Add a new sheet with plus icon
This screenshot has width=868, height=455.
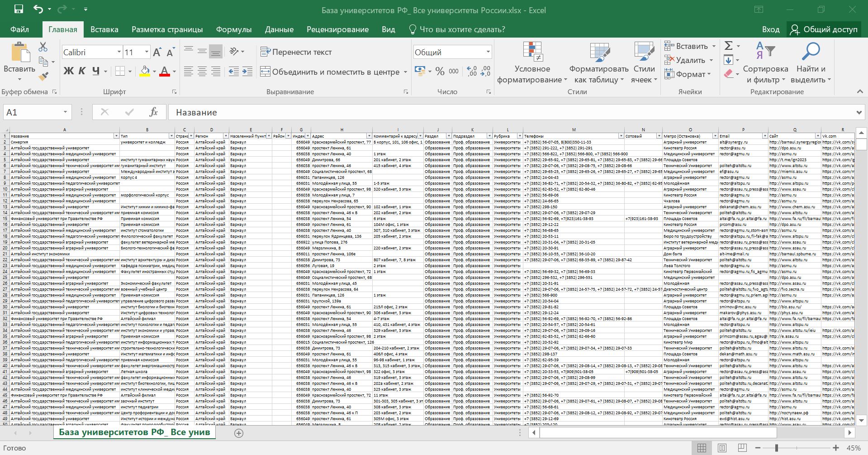click(239, 433)
